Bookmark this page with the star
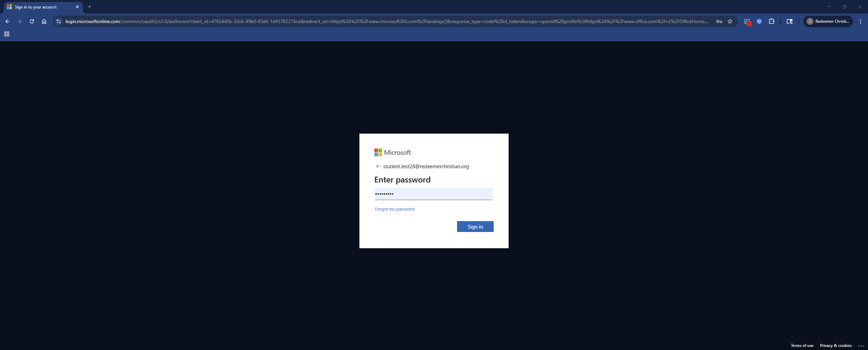This screenshot has width=868, height=350. coord(730,21)
